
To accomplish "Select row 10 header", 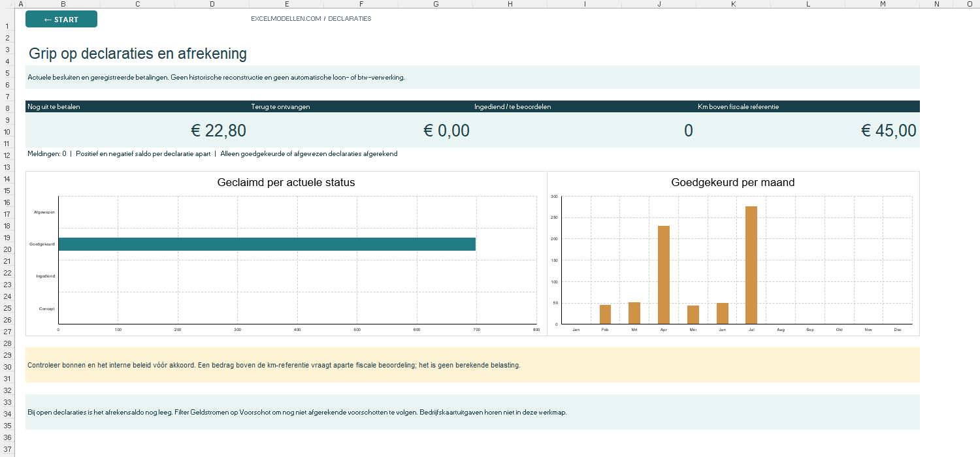I will click(x=7, y=132).
